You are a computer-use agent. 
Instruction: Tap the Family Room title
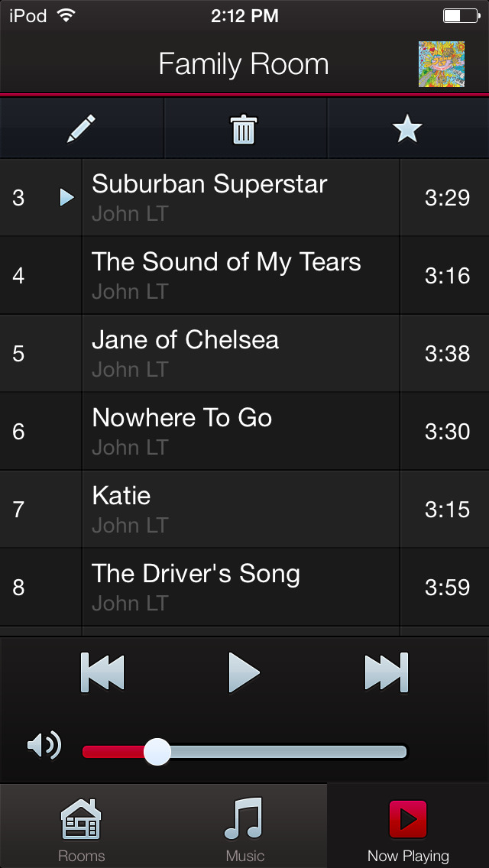[244, 64]
